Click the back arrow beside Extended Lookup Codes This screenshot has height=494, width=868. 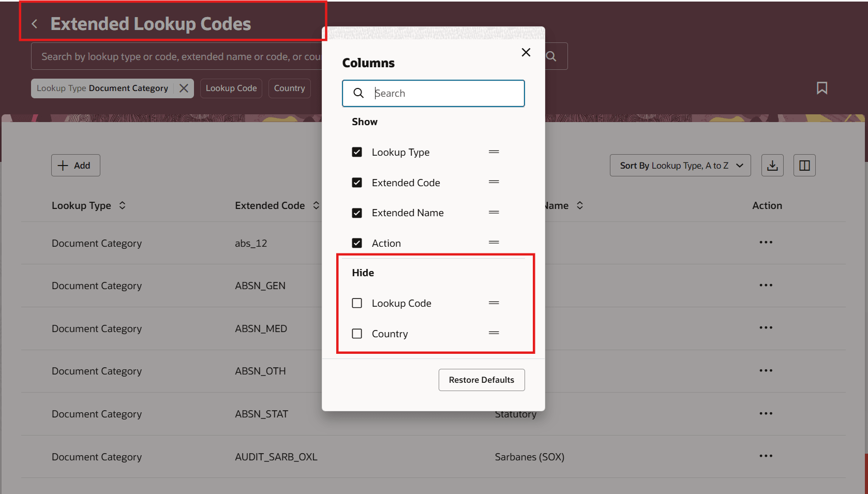35,24
